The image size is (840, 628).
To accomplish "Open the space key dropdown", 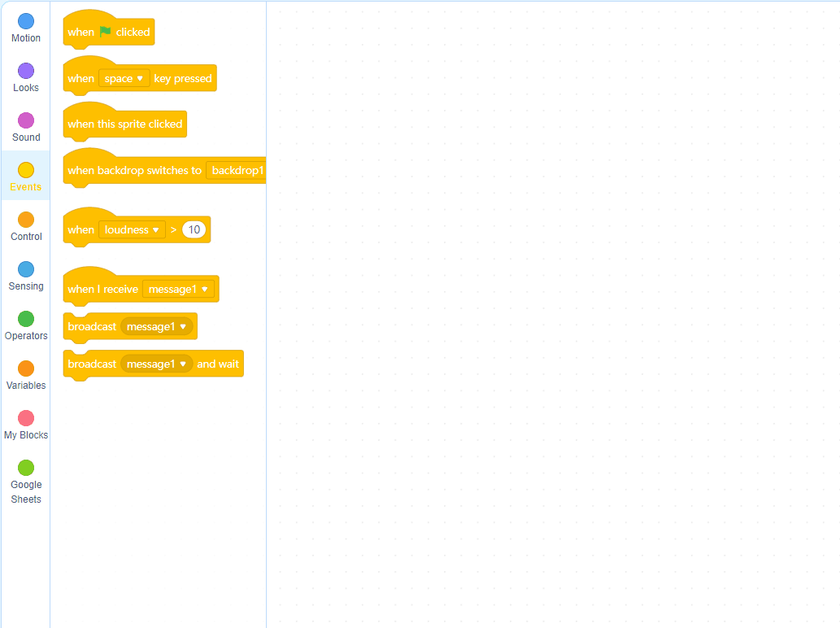I will pyautogui.click(x=124, y=79).
